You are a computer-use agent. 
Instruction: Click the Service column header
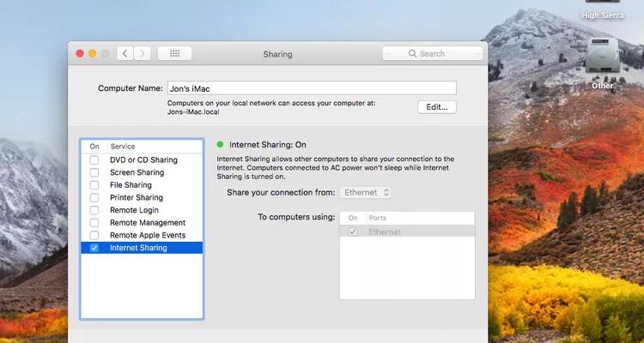click(x=123, y=147)
